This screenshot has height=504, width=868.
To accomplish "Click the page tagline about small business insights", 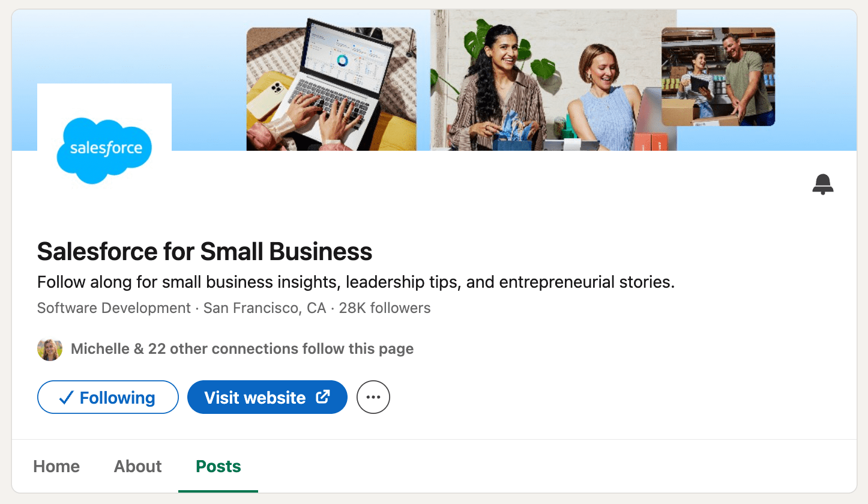I will click(356, 282).
